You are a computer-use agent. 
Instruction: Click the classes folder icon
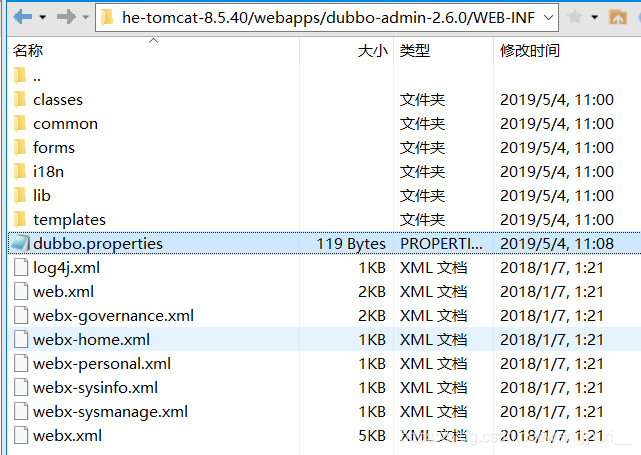[20, 99]
